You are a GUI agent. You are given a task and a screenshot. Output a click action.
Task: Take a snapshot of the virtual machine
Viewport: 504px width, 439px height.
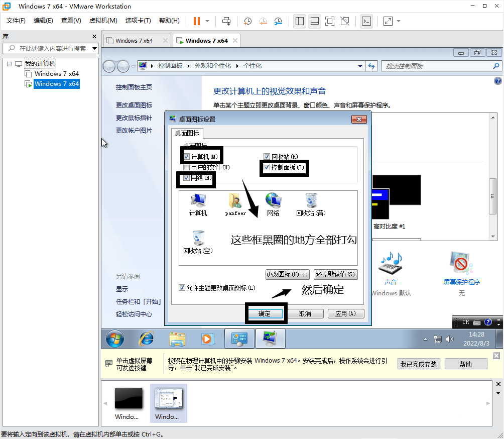pyautogui.click(x=247, y=21)
